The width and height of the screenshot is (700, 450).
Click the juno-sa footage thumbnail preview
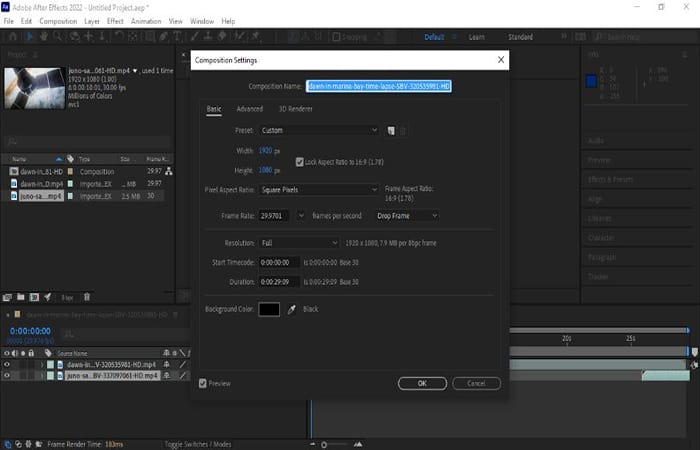34,88
